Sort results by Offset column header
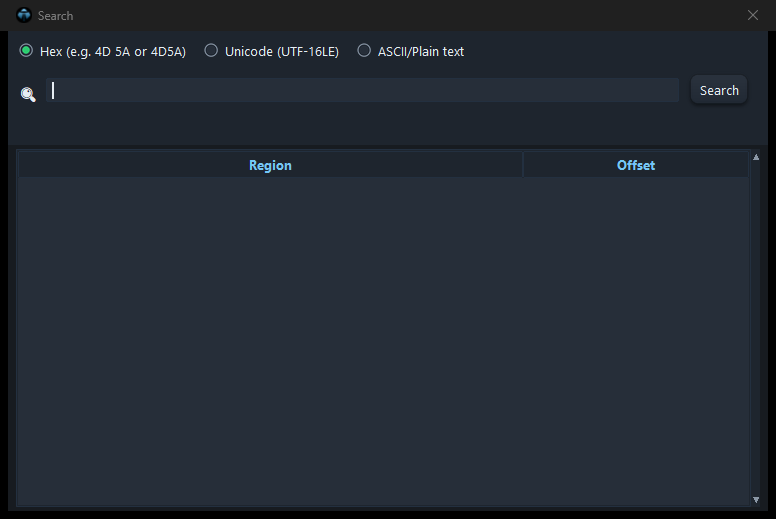Screen dimensions: 776x519 (635, 165)
